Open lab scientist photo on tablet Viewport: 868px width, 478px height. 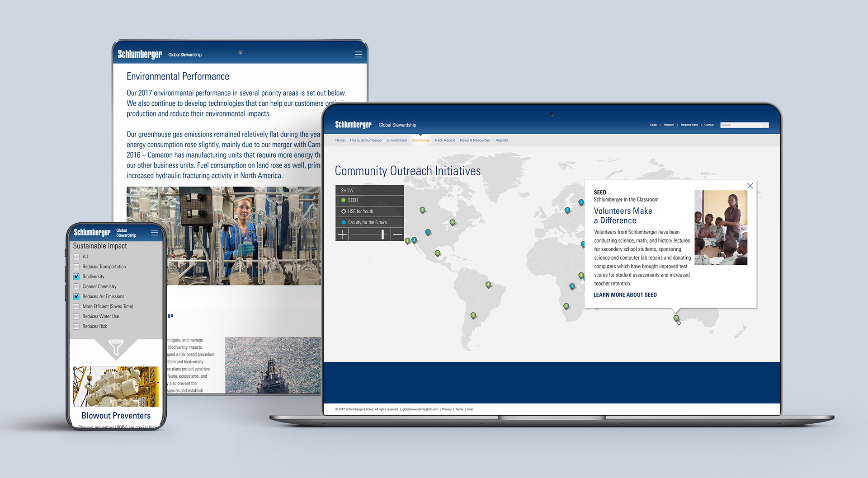[223, 236]
